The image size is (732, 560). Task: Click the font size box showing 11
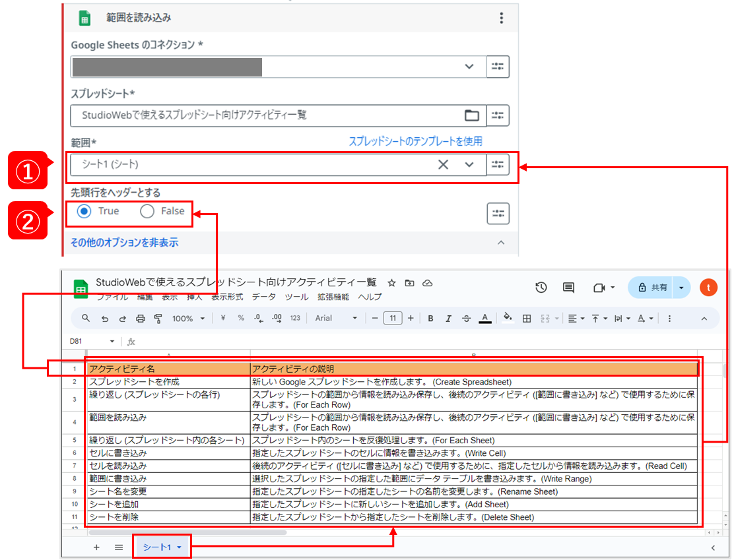tap(393, 319)
